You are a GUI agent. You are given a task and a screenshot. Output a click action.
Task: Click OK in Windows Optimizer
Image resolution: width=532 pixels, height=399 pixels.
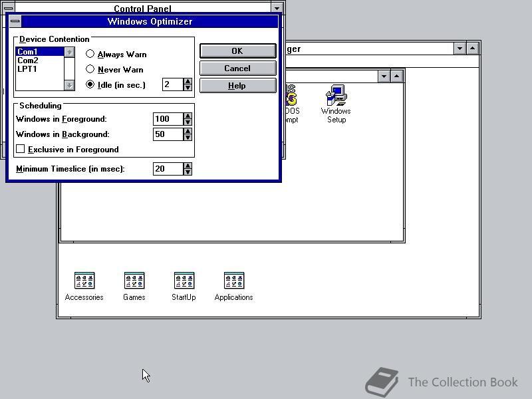(x=237, y=51)
